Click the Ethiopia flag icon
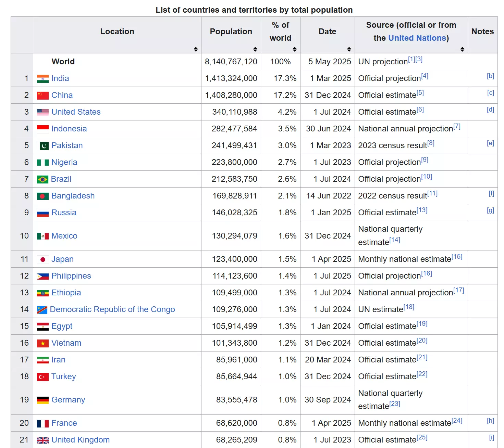Viewport: 504px width, 448px height. 43,293
